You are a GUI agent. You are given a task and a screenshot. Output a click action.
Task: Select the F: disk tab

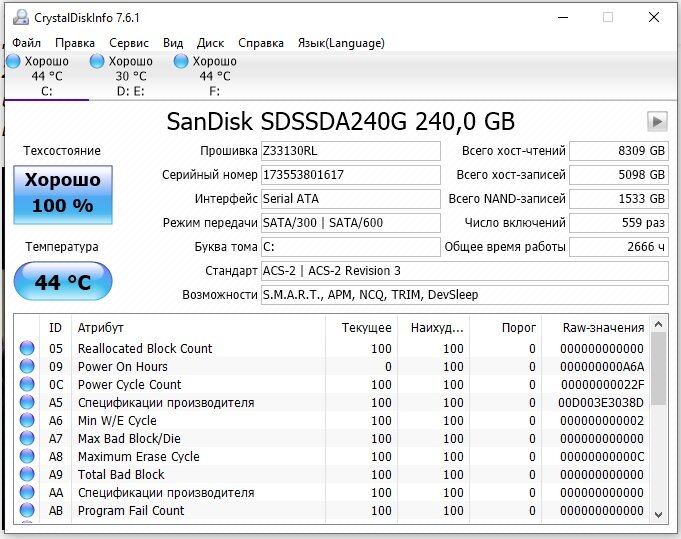pyautogui.click(x=215, y=76)
